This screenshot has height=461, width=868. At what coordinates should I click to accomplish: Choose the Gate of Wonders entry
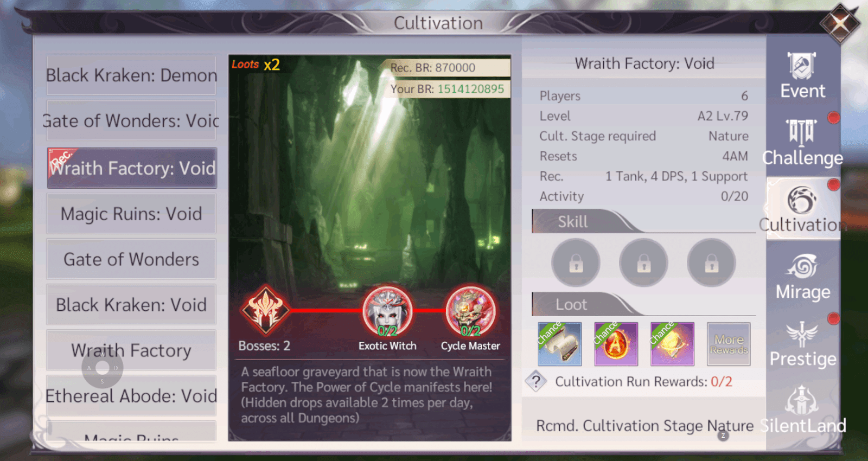pos(131,259)
